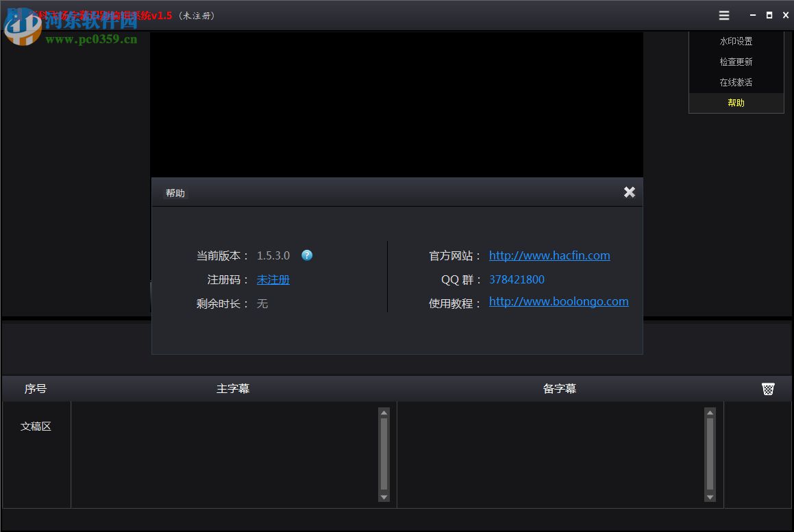Select the 在线激活 menu item
Screen dimensions: 794x532
[x=736, y=82]
